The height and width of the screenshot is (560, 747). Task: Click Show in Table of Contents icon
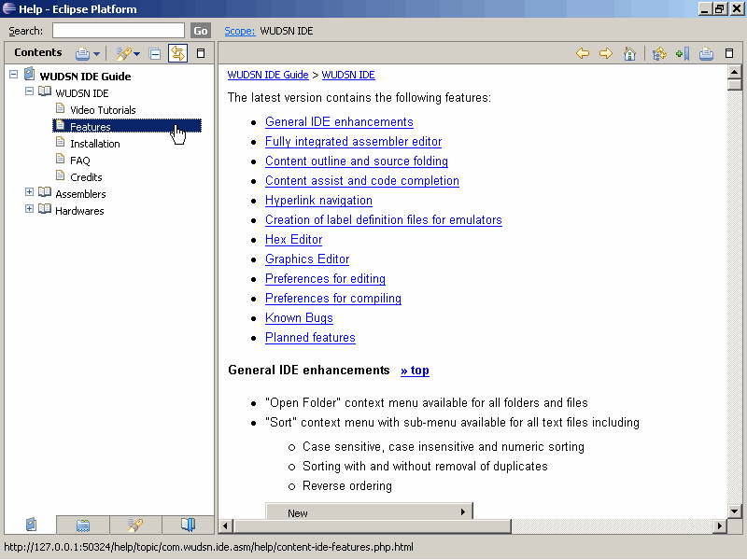[659, 53]
